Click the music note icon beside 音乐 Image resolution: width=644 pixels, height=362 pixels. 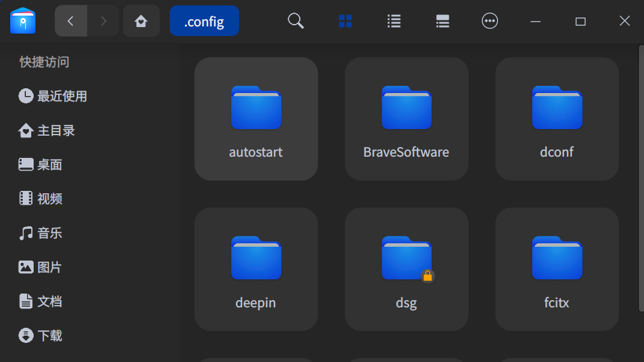[26, 233]
